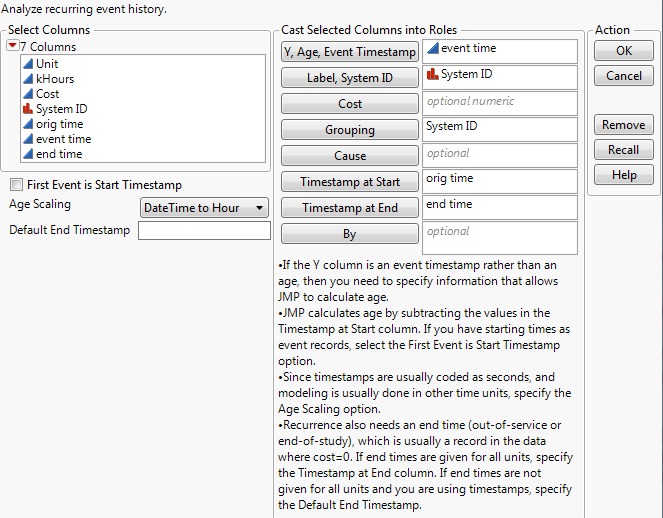Click System ID icon in Label role box
The image size is (663, 518).
432,75
